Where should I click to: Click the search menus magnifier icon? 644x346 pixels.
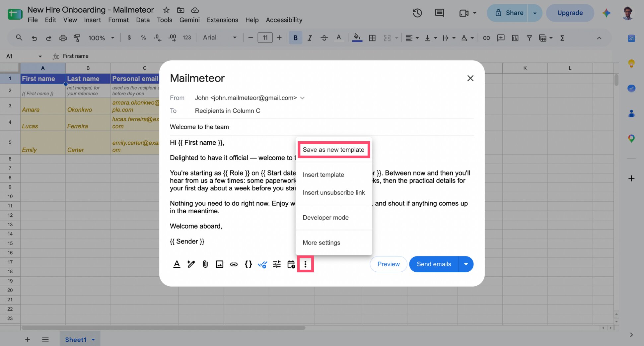19,38
